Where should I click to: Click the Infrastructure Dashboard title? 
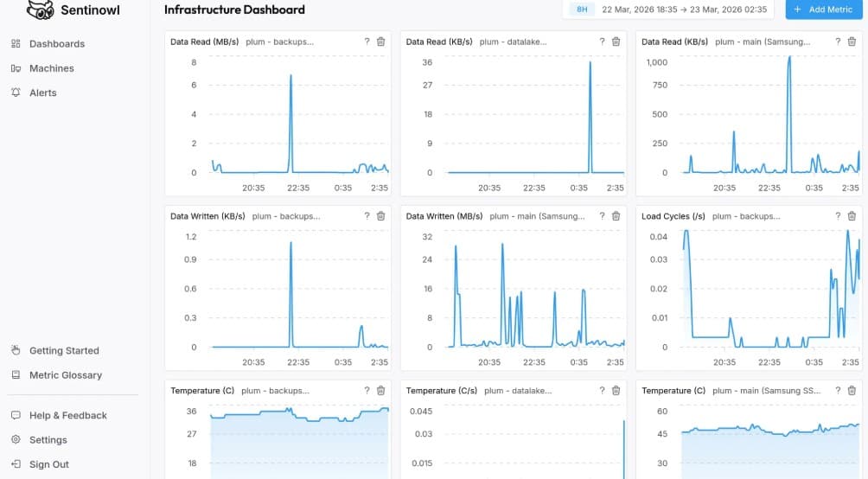tap(234, 10)
